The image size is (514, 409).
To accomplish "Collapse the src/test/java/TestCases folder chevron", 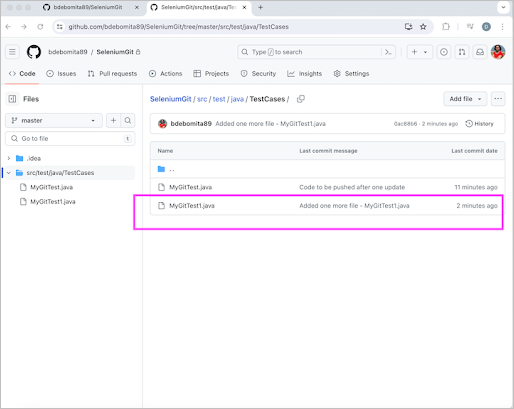I will coord(9,173).
